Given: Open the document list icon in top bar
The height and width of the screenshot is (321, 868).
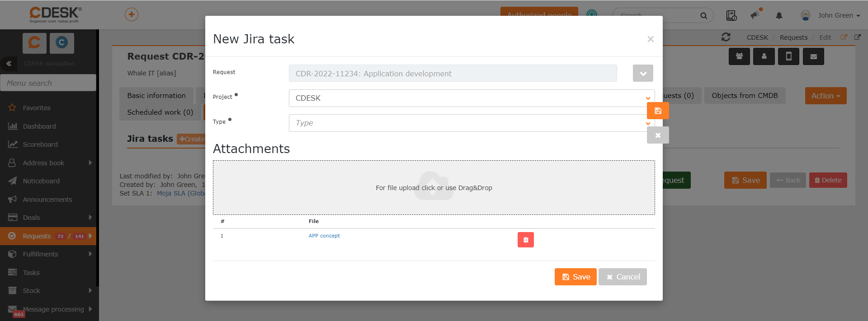Looking at the screenshot, I should pos(731,15).
